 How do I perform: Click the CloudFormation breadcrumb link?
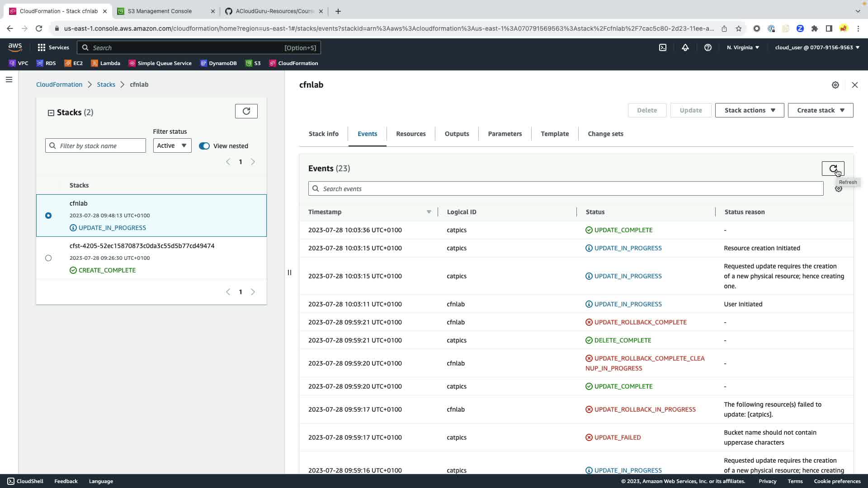[59, 84]
